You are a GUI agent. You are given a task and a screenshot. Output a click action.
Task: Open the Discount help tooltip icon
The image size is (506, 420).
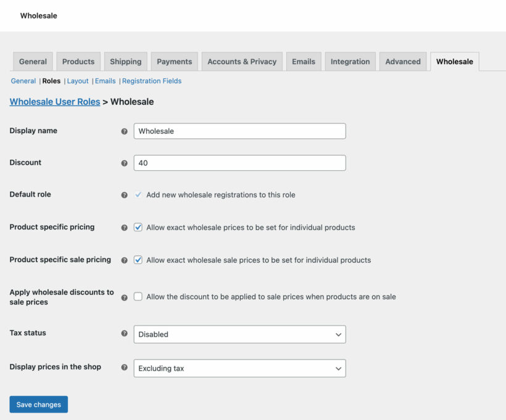(x=124, y=163)
